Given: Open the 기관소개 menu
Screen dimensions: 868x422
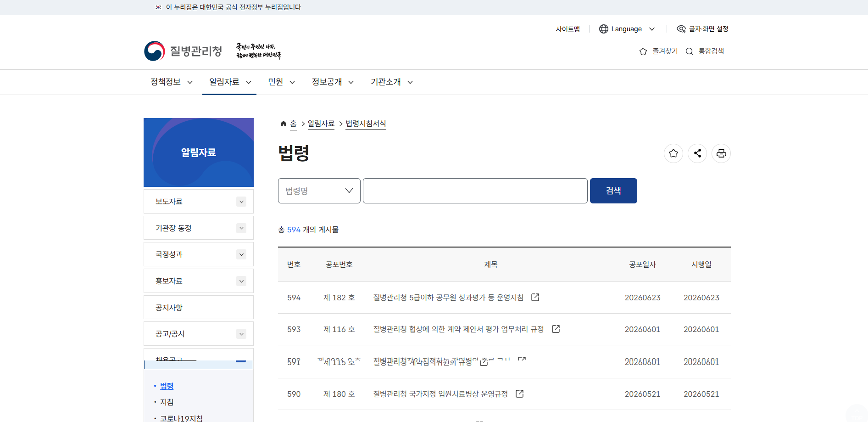Looking at the screenshot, I should 391,82.
